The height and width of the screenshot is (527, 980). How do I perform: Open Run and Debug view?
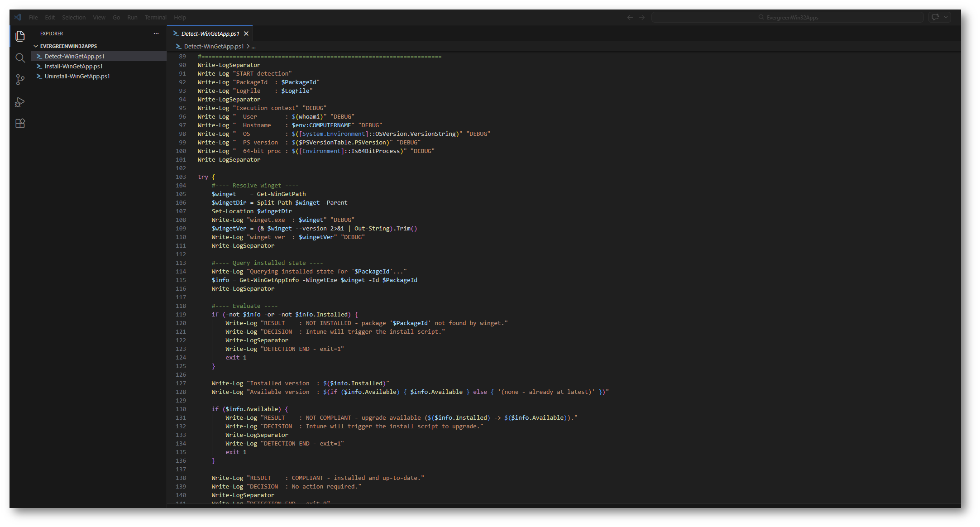(x=20, y=102)
